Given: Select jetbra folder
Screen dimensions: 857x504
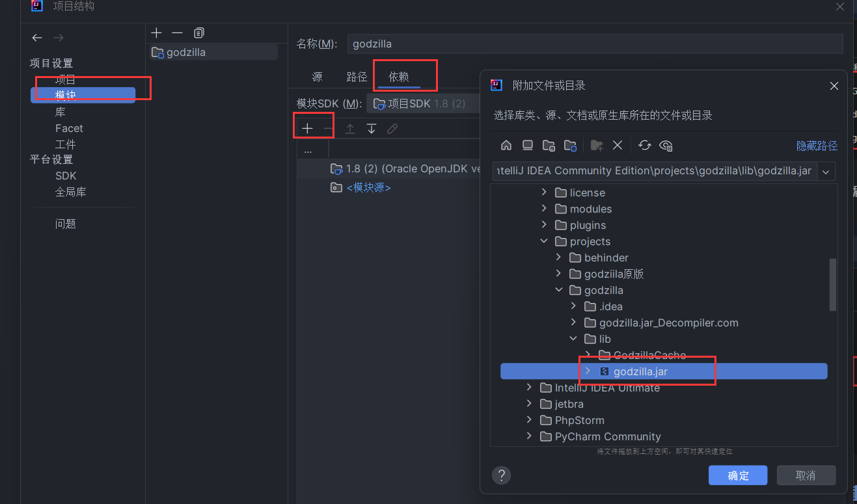Looking at the screenshot, I should point(569,404).
